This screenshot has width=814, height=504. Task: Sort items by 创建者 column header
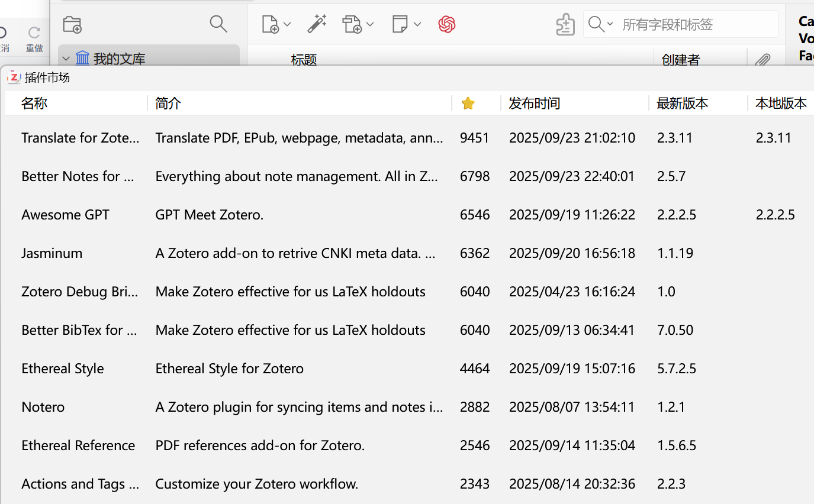pyautogui.click(x=681, y=60)
